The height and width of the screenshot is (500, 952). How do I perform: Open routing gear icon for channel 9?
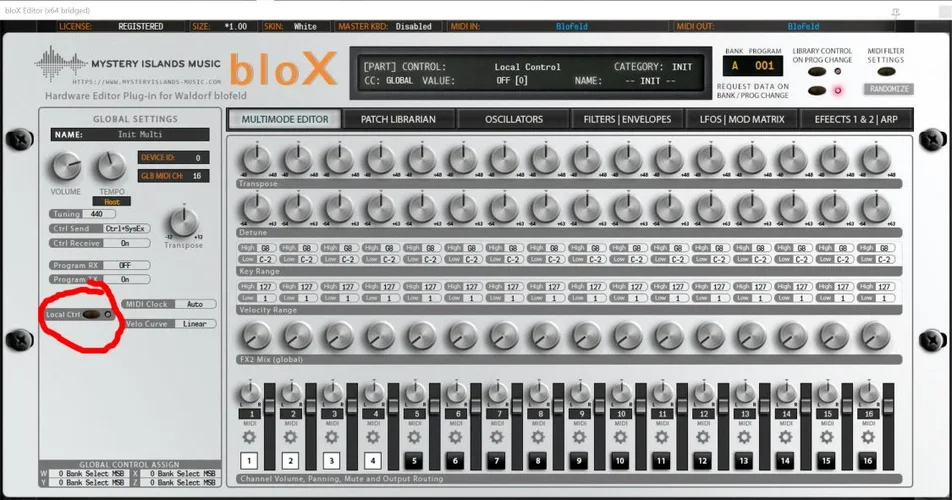pos(579,437)
